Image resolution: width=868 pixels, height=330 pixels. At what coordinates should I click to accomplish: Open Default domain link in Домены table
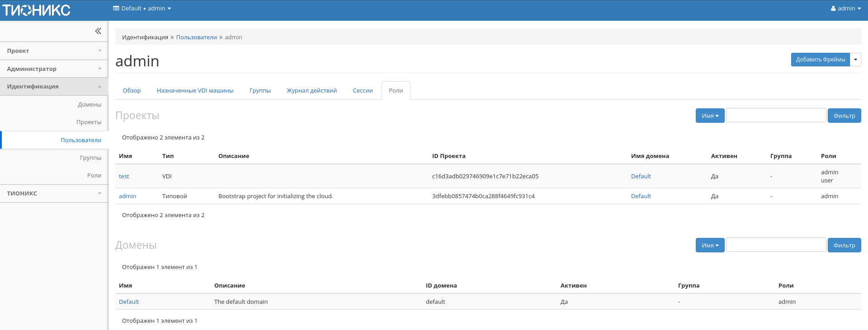tap(129, 302)
